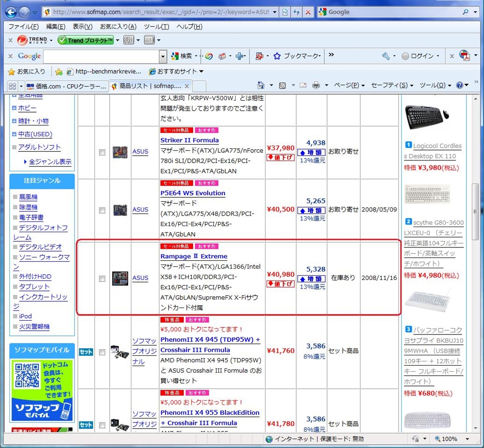Open the ファイル (File) menu
Image resolution: width=484 pixels, height=448 pixels.
click(x=24, y=26)
